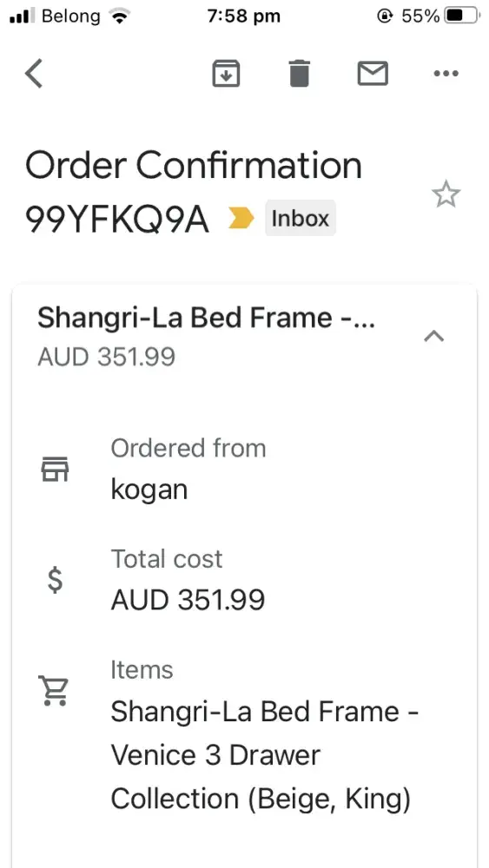This screenshot has width=489, height=868.
Task: Click the Inbox label tag
Action: click(301, 218)
